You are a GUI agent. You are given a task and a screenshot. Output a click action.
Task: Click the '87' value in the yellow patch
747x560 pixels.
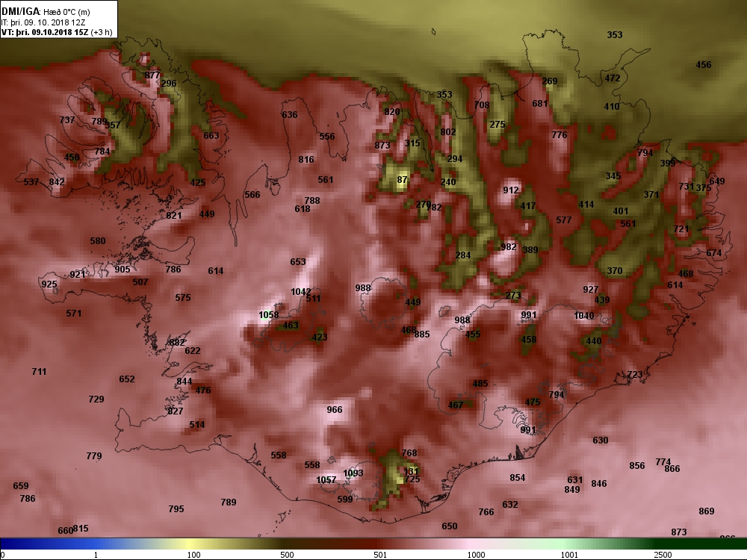(402, 180)
